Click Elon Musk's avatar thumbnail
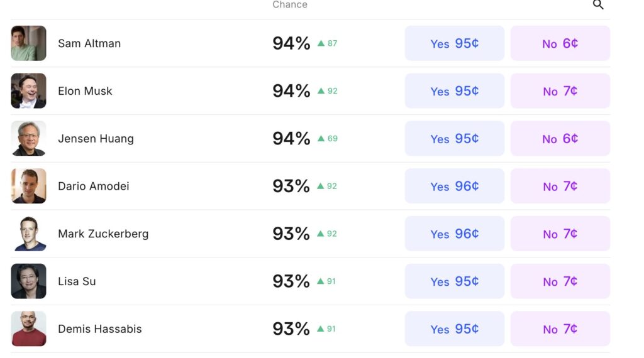This screenshot has height=358, width=644. (28, 91)
